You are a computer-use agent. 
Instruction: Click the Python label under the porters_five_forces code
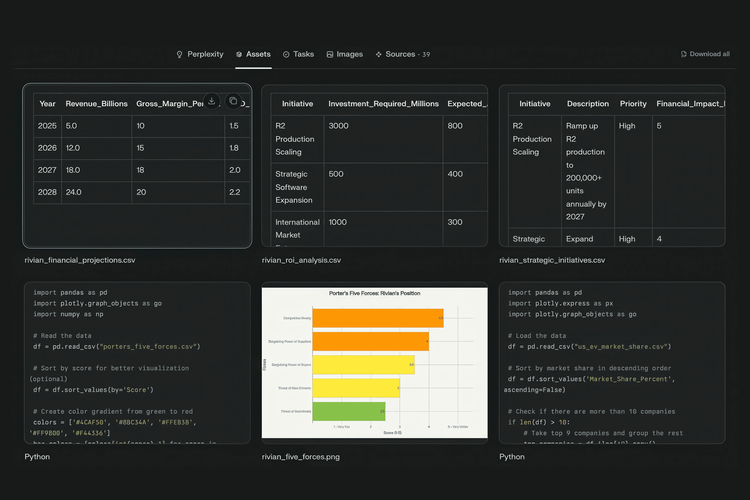pyautogui.click(x=37, y=457)
